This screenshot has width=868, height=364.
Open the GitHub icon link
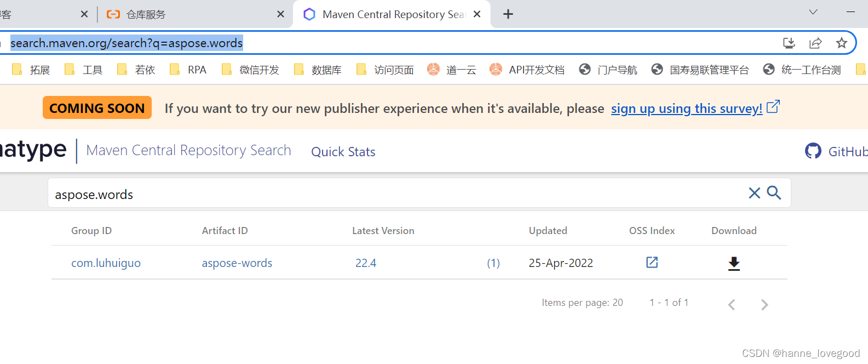[813, 151]
